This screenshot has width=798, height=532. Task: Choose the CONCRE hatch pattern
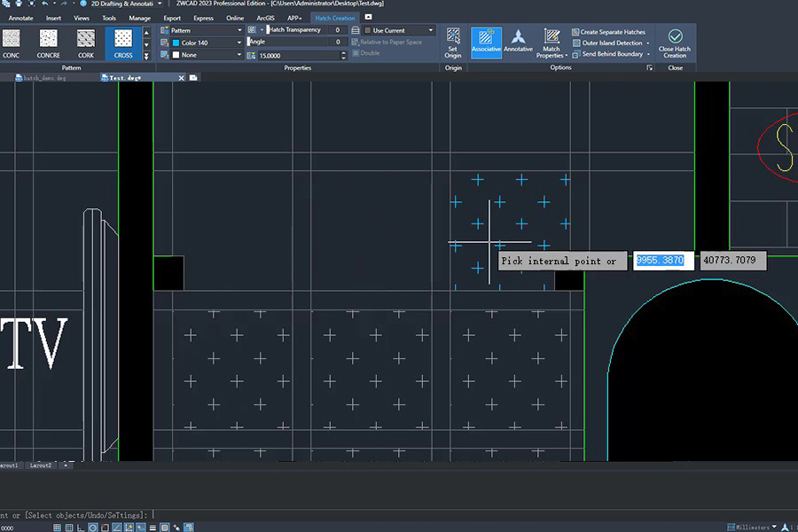point(49,43)
